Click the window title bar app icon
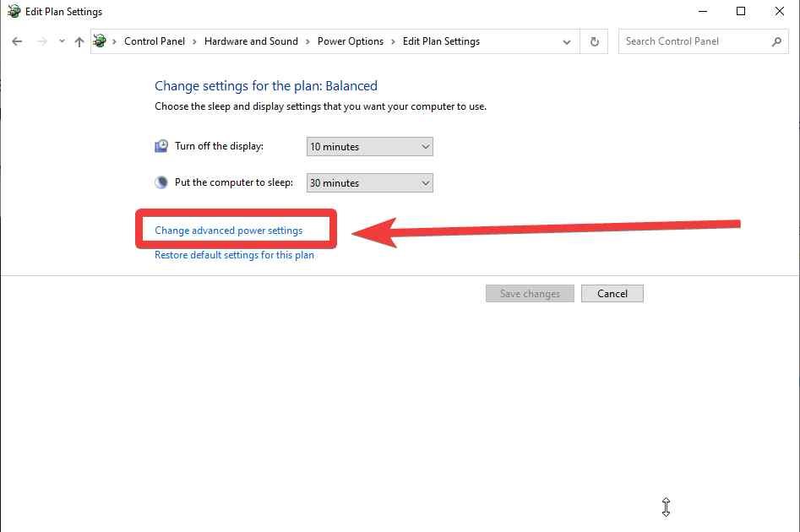This screenshot has height=532, width=800. pyautogui.click(x=14, y=11)
